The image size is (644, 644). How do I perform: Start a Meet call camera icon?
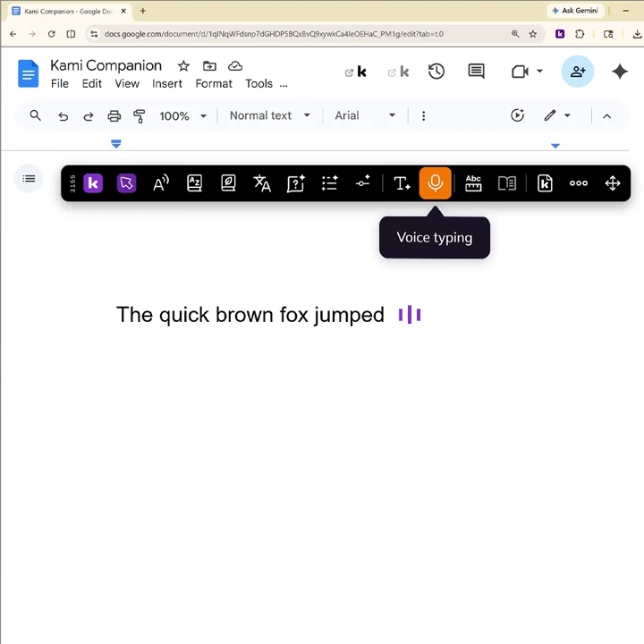(x=520, y=72)
